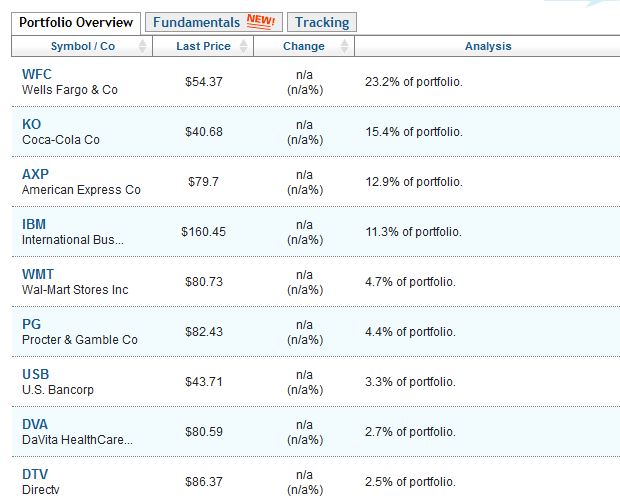Click the $40.68 last price
Image resolution: width=620 pixels, height=503 pixels.
[204, 132]
